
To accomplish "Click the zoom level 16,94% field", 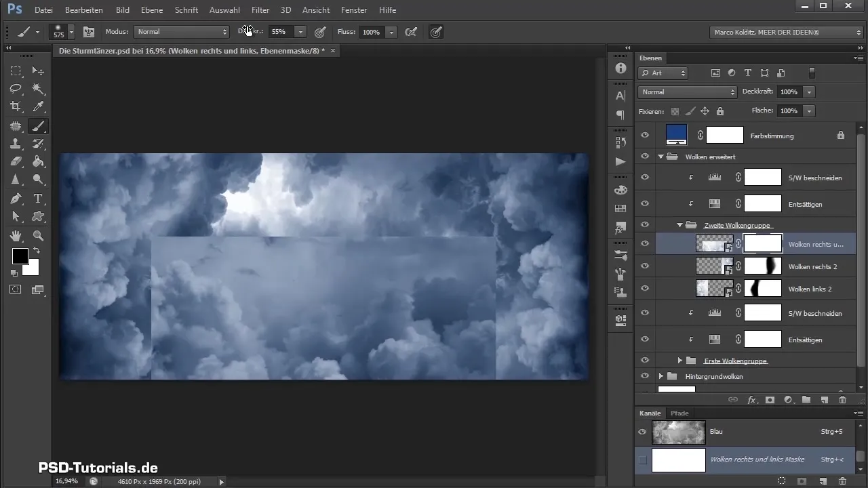I will point(66,481).
